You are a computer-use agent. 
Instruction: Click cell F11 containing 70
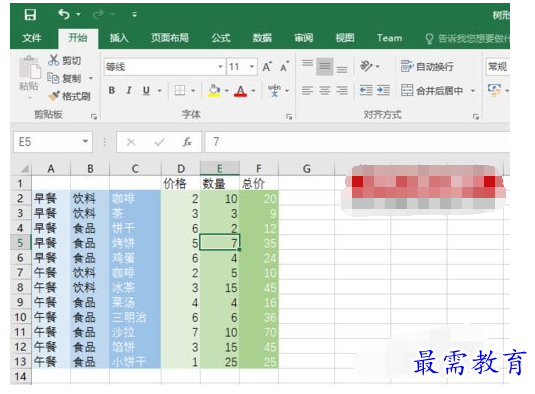(259, 332)
